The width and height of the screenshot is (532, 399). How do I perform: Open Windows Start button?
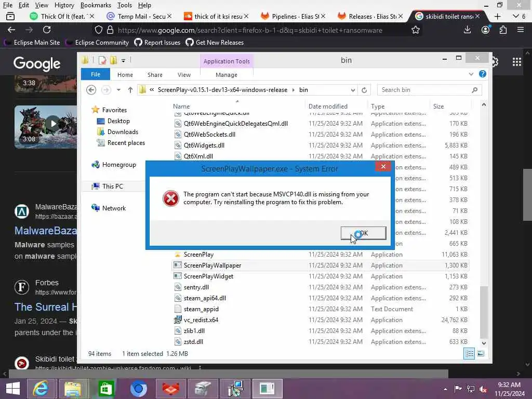click(x=13, y=389)
